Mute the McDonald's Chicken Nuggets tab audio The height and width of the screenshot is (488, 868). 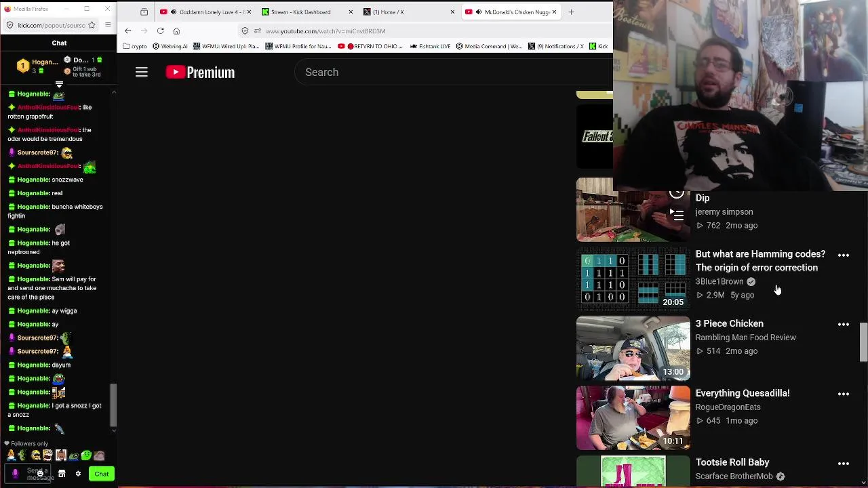pos(478,12)
